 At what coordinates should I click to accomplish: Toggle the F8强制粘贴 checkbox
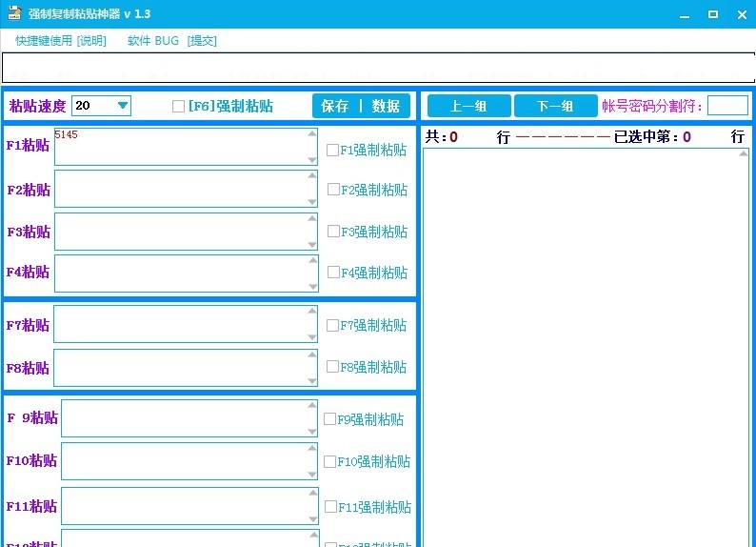coord(332,367)
